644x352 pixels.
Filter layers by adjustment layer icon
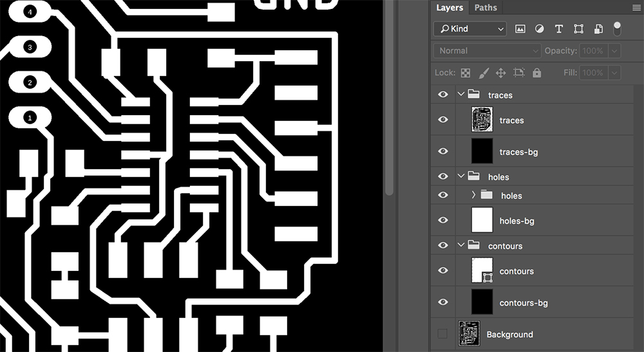[x=539, y=29]
